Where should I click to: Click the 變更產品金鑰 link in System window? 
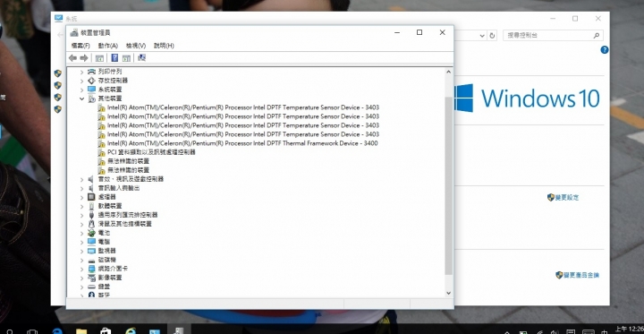pos(581,275)
